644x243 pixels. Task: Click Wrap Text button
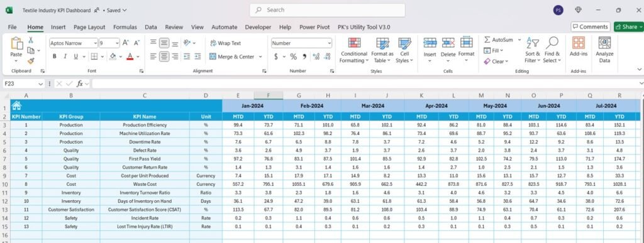(x=225, y=43)
